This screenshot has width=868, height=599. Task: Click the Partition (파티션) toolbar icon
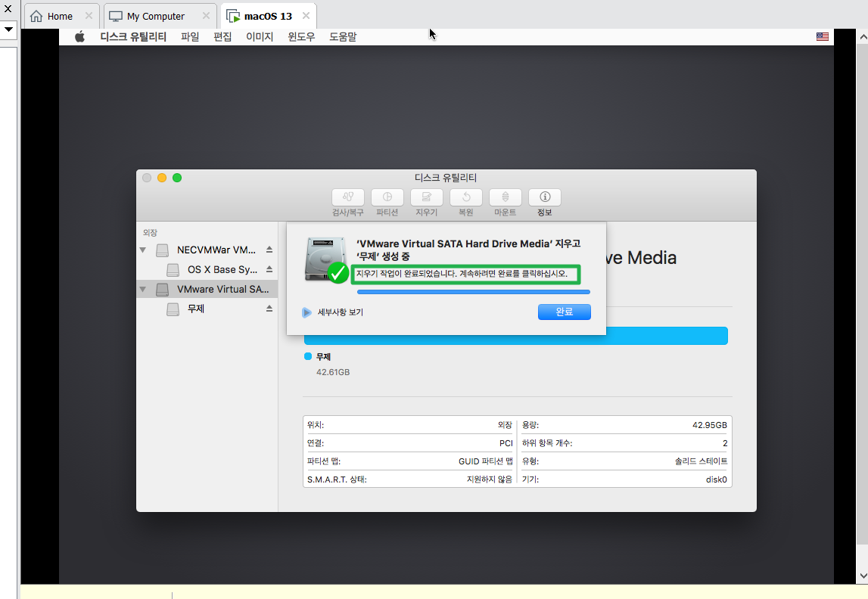coord(387,197)
